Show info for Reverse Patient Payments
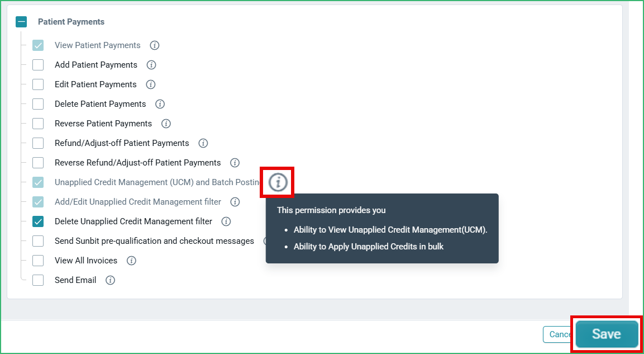The height and width of the screenshot is (354, 644). click(166, 124)
